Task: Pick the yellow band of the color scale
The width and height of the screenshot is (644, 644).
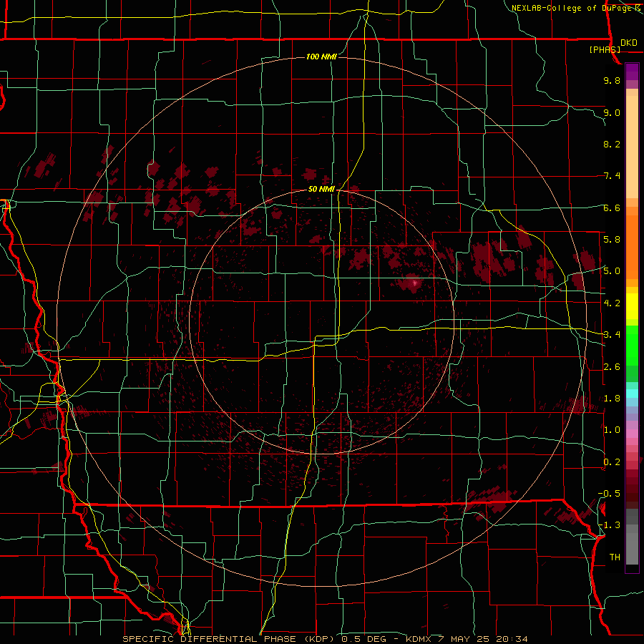Action: tap(632, 306)
